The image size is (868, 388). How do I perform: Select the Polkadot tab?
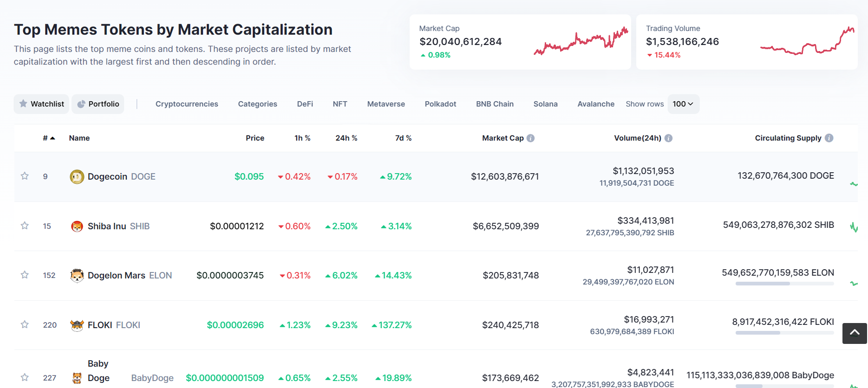(x=440, y=104)
